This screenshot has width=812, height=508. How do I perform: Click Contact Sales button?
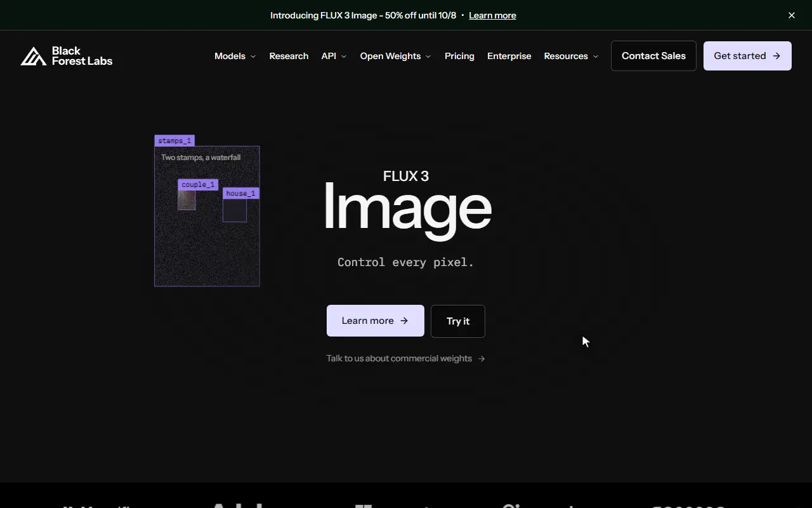click(653, 56)
